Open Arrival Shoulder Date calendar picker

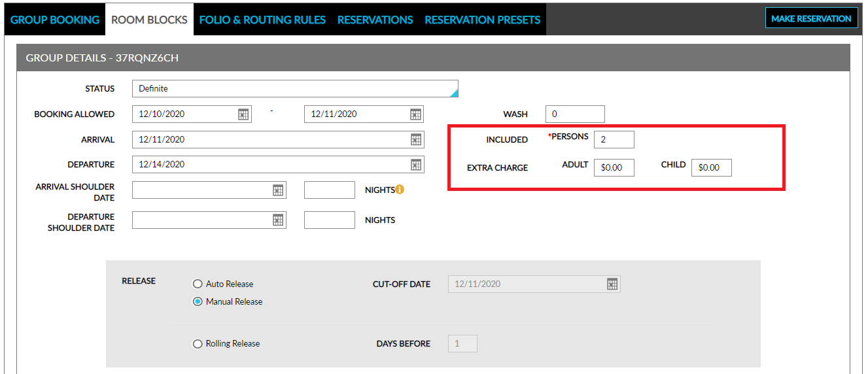tap(278, 190)
